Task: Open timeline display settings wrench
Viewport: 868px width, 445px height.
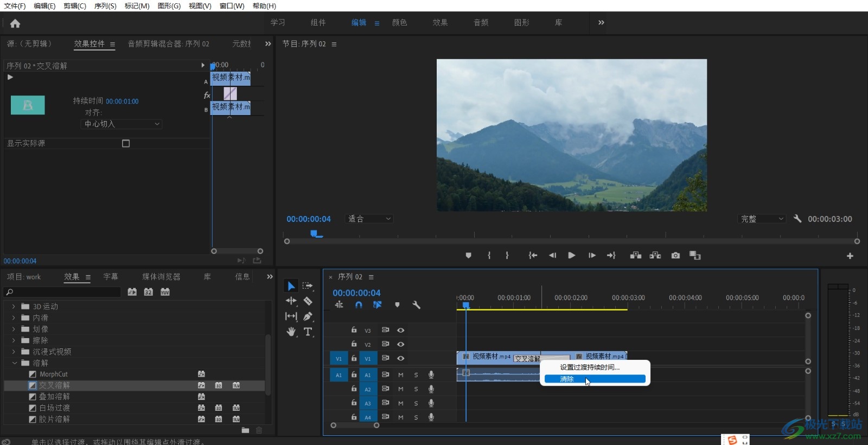Action: [x=417, y=305]
